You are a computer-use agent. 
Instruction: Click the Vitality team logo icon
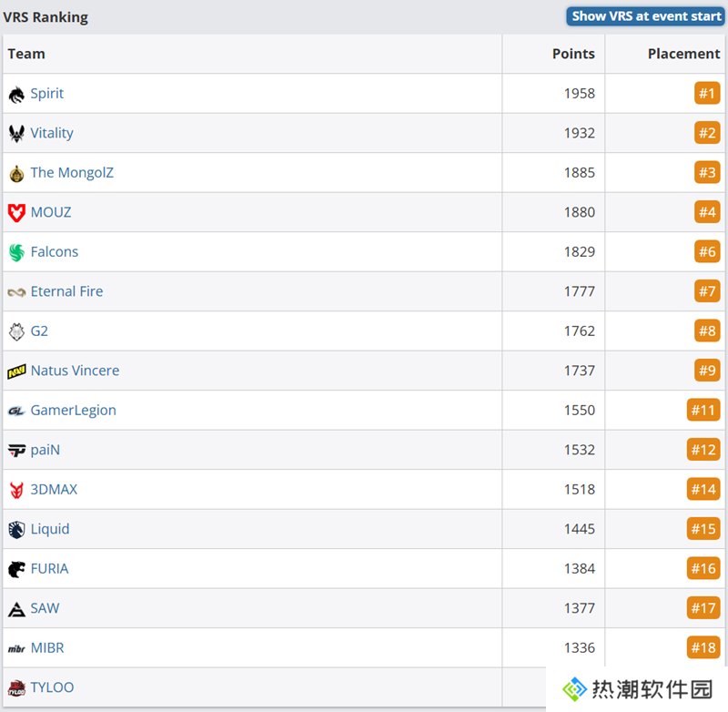(x=16, y=134)
